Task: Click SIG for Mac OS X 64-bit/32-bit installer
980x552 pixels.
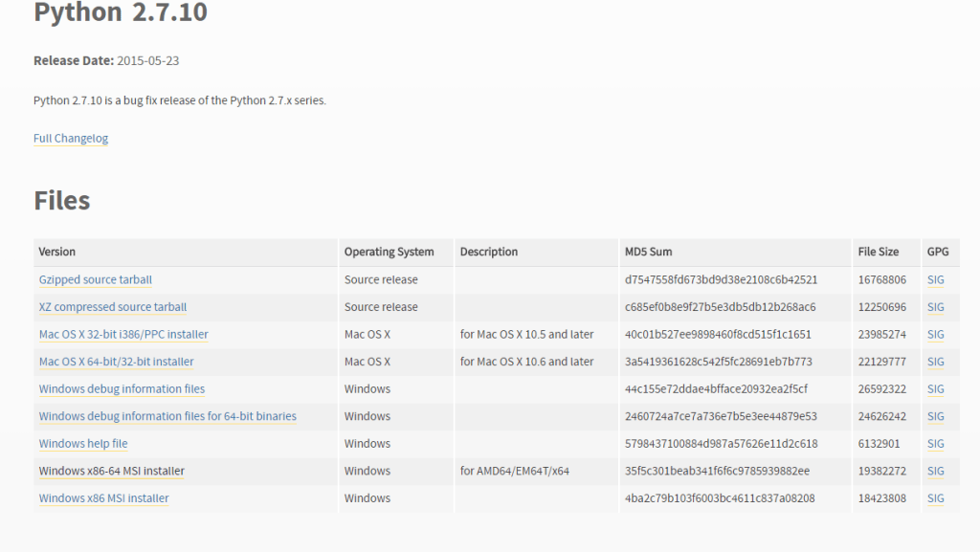Action: (935, 362)
